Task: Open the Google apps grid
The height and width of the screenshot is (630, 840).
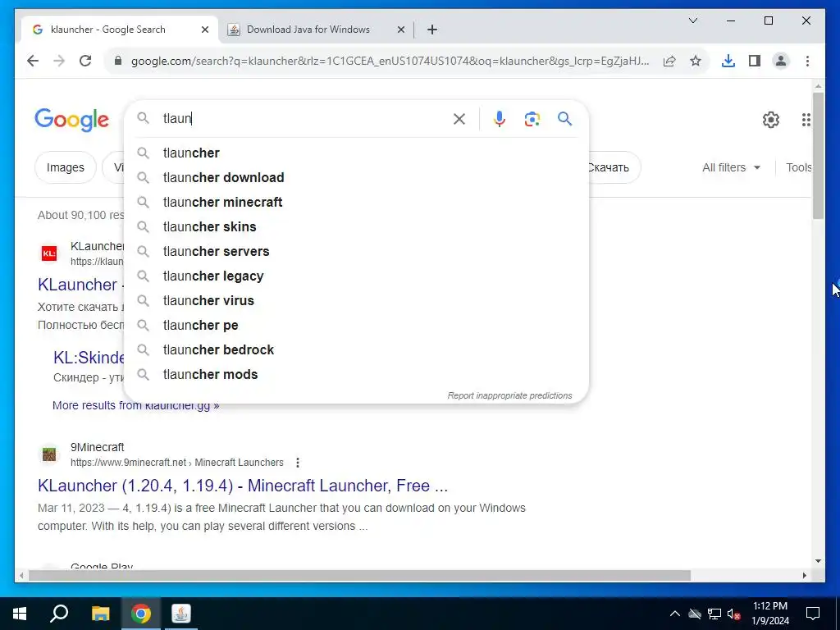Action: (806, 120)
